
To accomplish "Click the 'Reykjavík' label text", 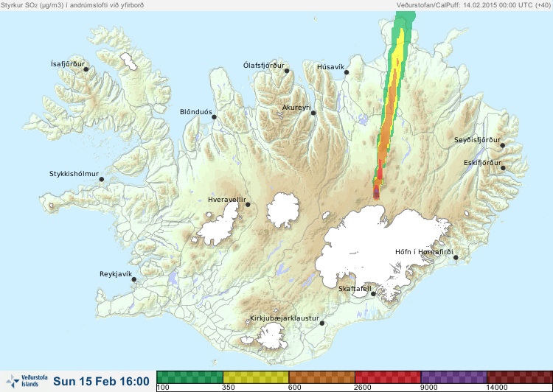I will pyautogui.click(x=116, y=274).
